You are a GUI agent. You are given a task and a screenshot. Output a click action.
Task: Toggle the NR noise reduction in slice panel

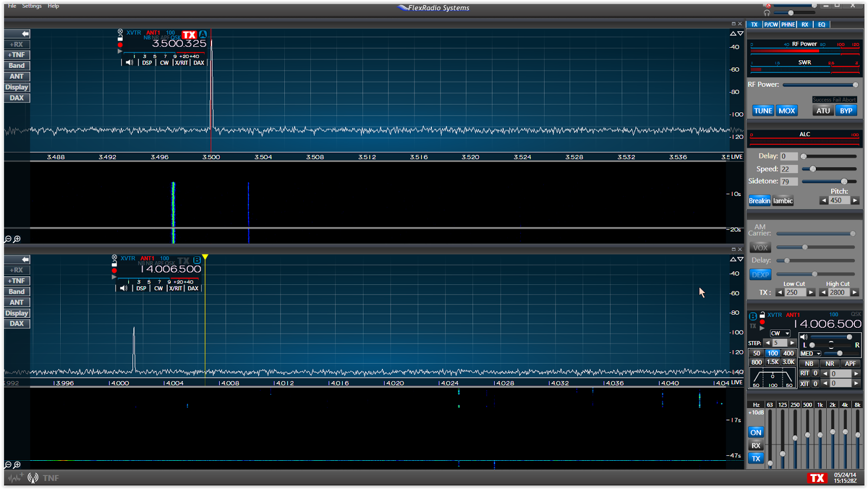point(829,364)
